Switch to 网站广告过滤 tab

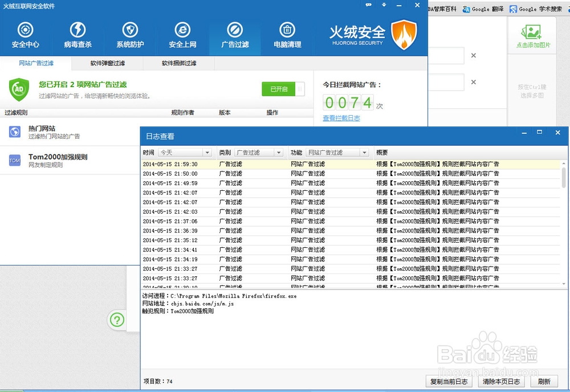(36, 63)
